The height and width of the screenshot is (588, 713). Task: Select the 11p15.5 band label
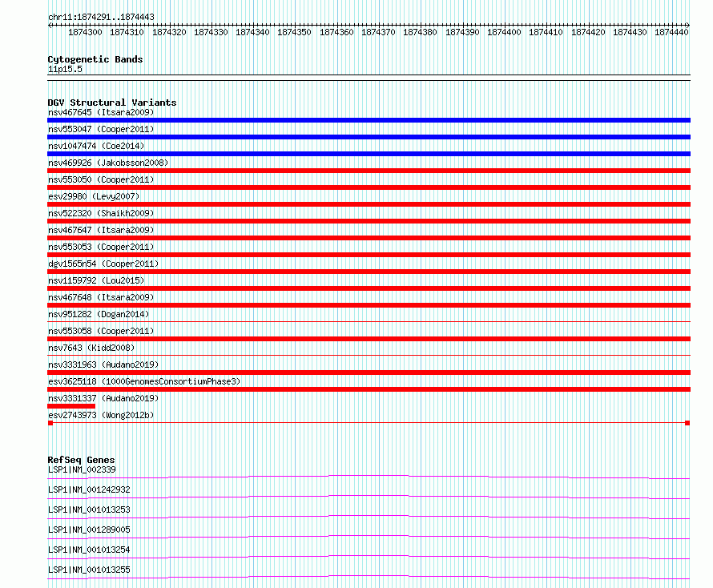(65, 69)
